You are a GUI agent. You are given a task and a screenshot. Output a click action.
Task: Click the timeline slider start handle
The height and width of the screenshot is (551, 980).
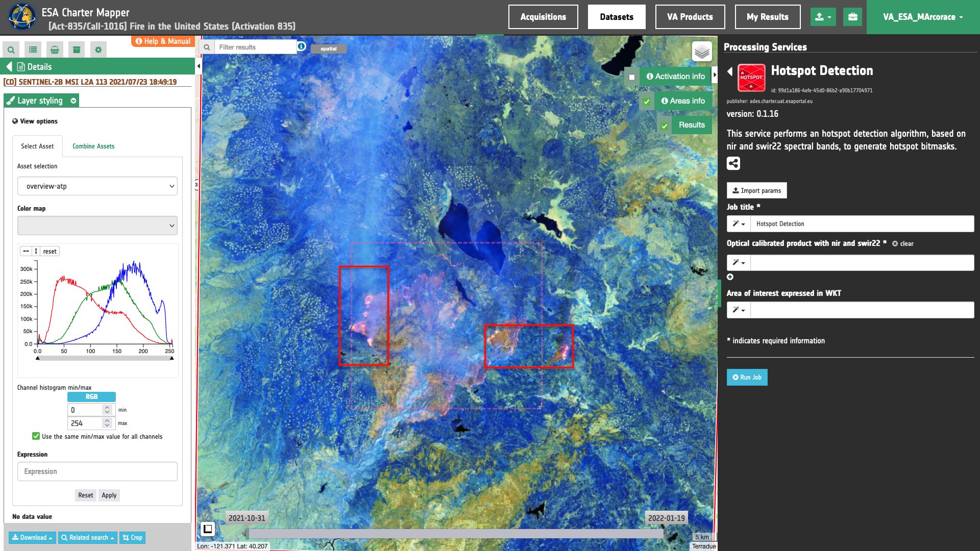pyautogui.click(x=246, y=534)
